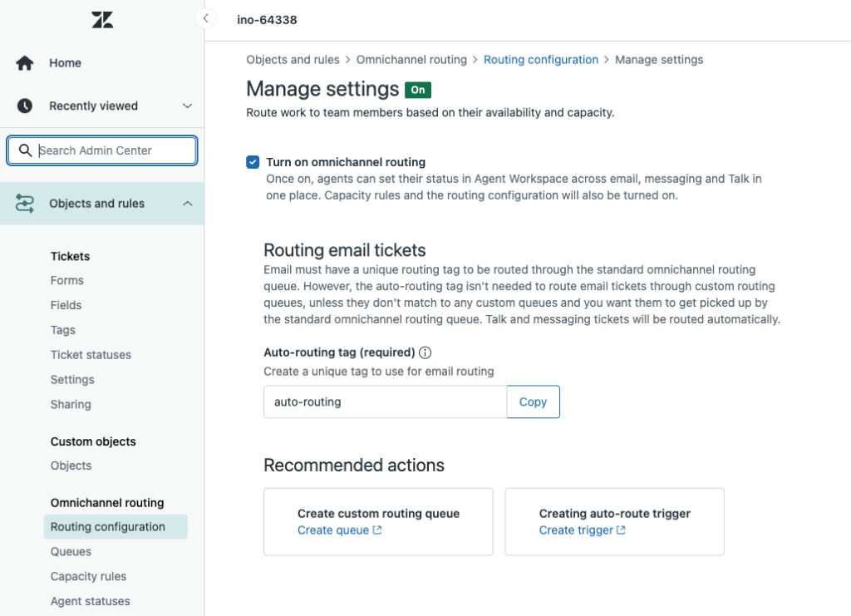
Task: Follow the Create queue link
Action: [x=332, y=530]
